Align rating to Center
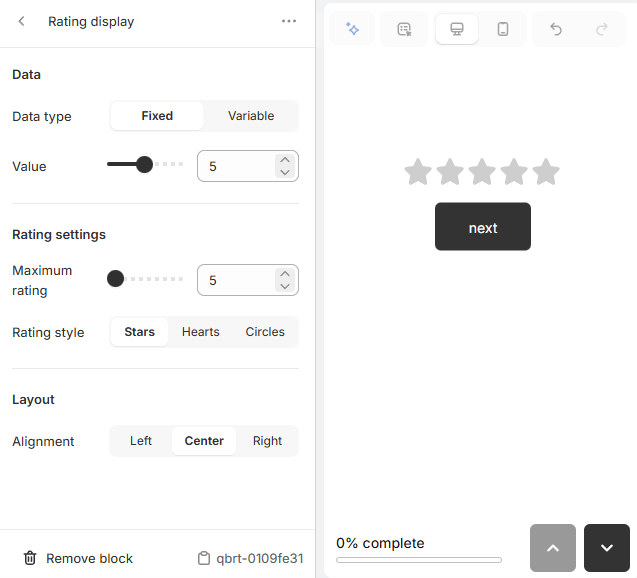 click(x=204, y=441)
